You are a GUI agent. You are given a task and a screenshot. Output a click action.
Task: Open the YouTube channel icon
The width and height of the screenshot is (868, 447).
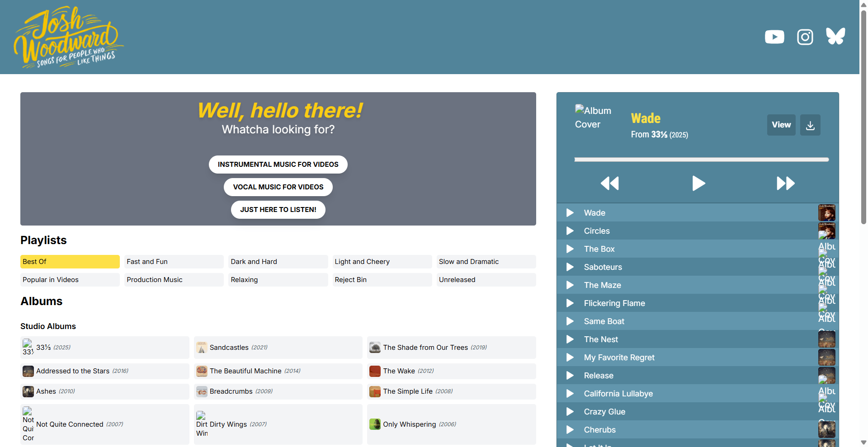774,37
